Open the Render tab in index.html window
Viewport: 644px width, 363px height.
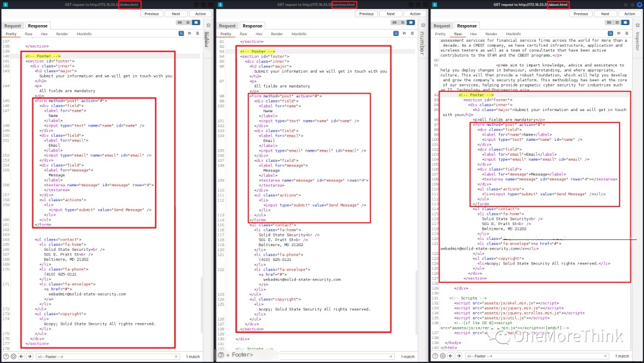pos(62,33)
